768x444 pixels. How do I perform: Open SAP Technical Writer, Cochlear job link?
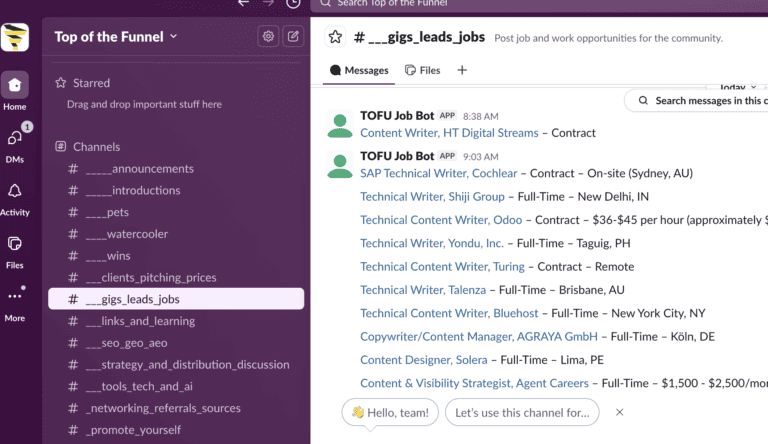tap(438, 173)
